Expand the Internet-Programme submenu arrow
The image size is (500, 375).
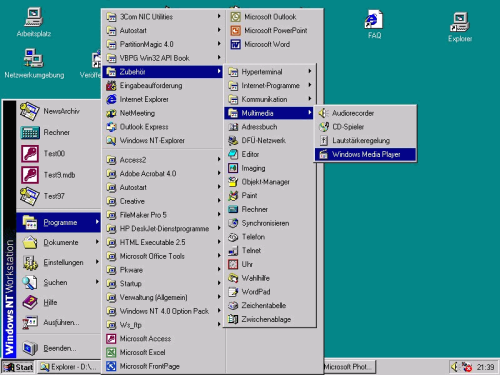pos(310,85)
